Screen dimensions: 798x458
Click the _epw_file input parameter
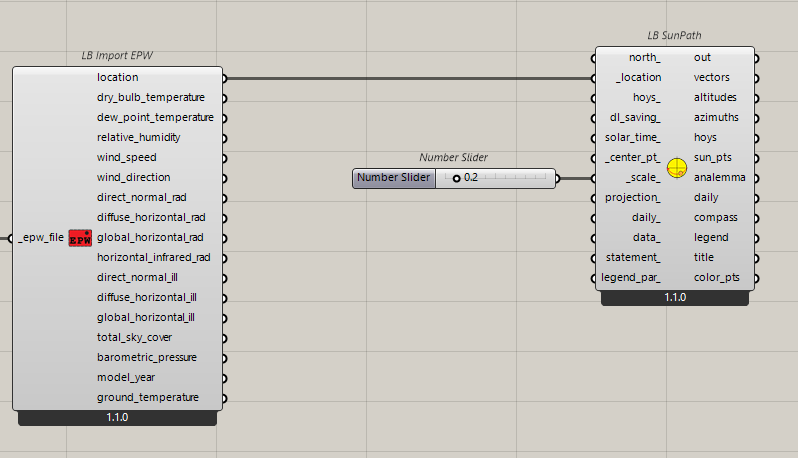[41, 238]
